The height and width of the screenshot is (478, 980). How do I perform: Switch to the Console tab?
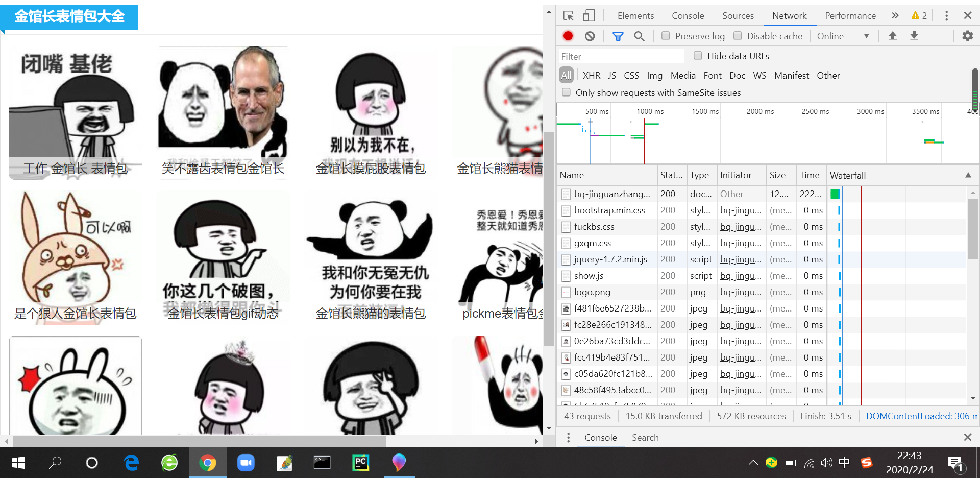688,16
